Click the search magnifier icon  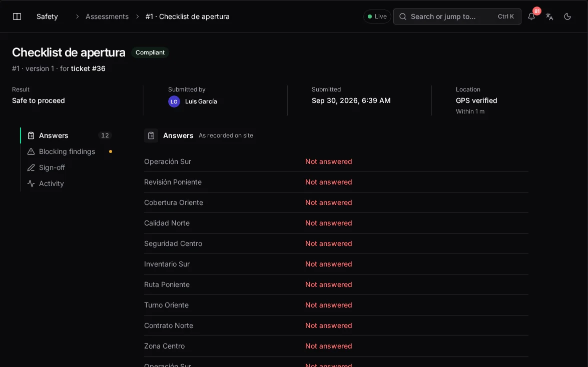403,16
